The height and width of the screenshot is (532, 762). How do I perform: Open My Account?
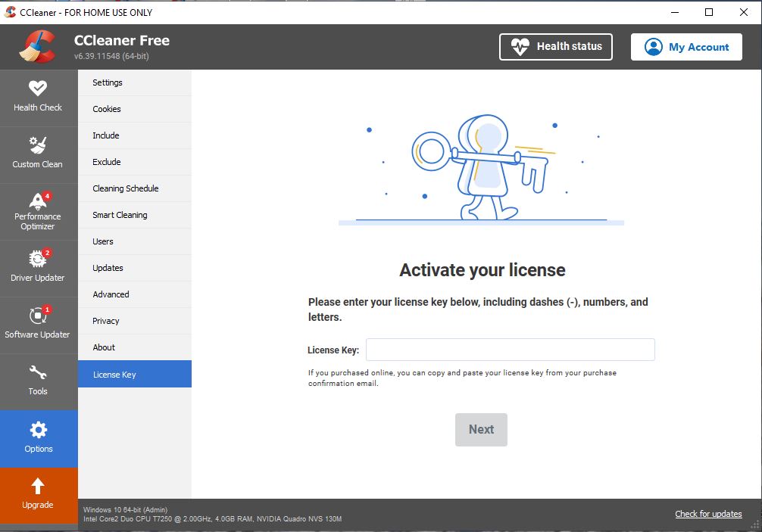pos(686,47)
